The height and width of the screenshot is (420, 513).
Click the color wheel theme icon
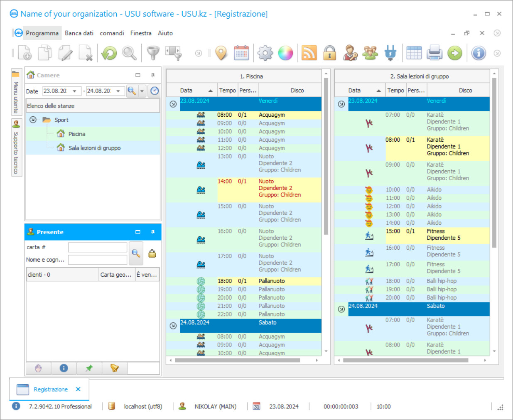coord(285,53)
